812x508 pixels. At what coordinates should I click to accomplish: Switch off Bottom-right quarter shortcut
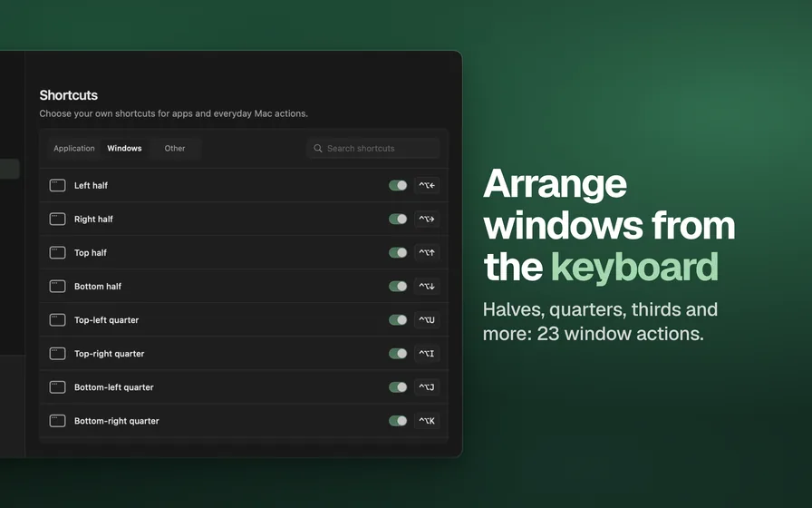coord(398,421)
